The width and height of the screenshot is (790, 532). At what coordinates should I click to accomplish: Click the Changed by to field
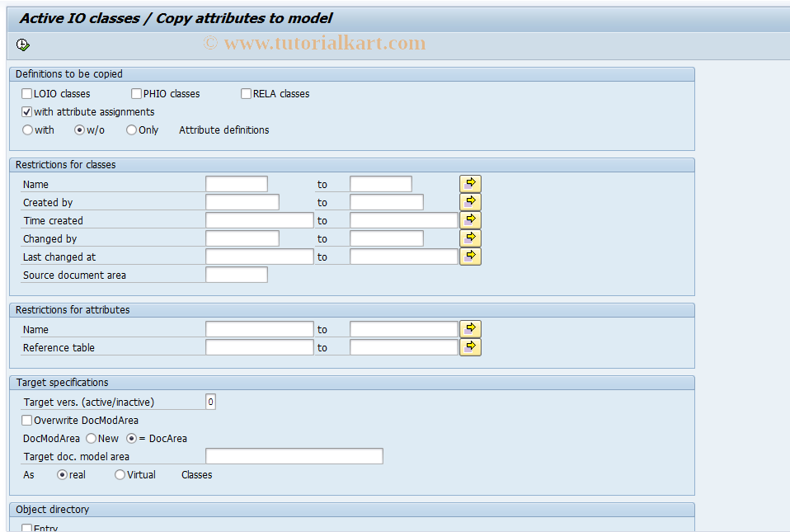tap(387, 238)
